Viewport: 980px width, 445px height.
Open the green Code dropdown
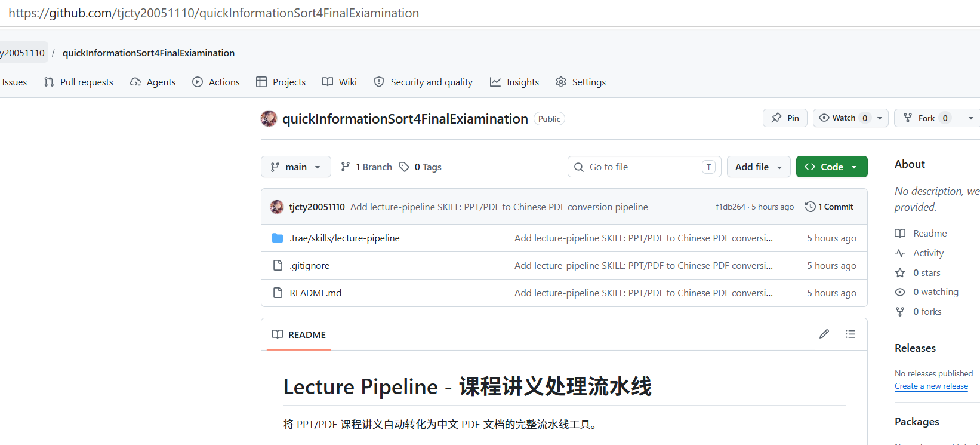tap(831, 167)
